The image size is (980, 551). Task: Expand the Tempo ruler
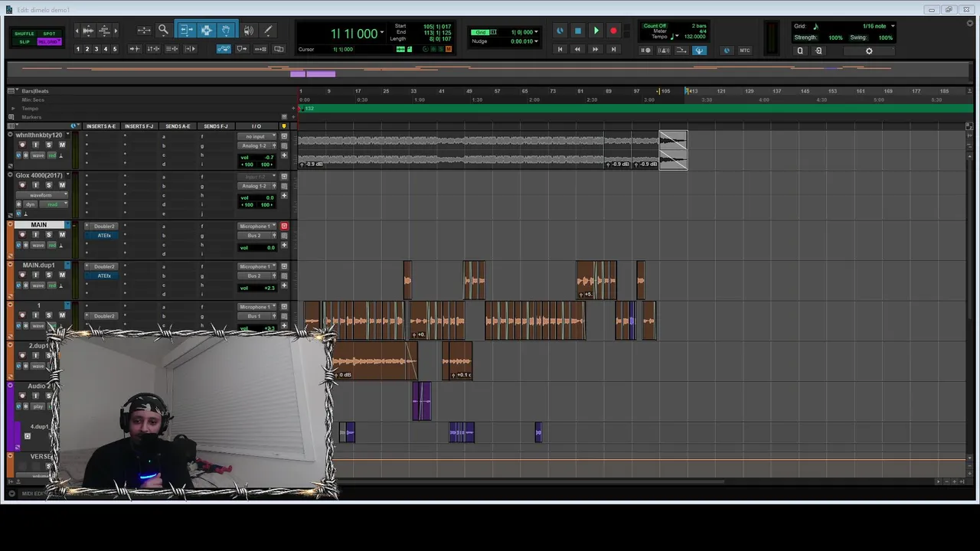[12, 109]
